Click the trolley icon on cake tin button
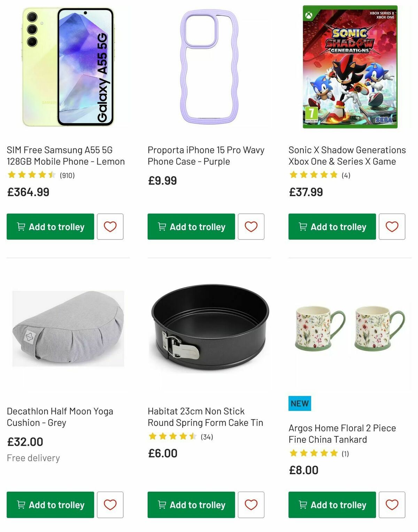The image size is (418, 532). (x=162, y=505)
